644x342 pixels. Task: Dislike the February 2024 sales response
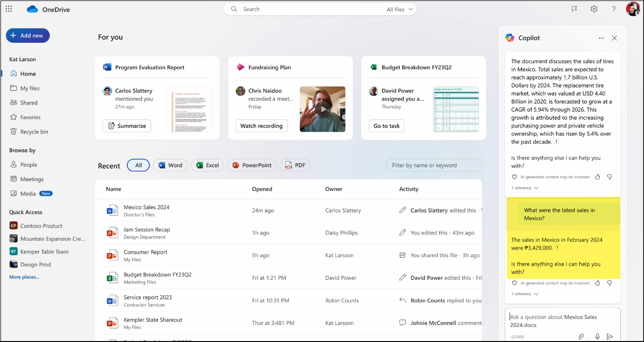[x=609, y=283]
